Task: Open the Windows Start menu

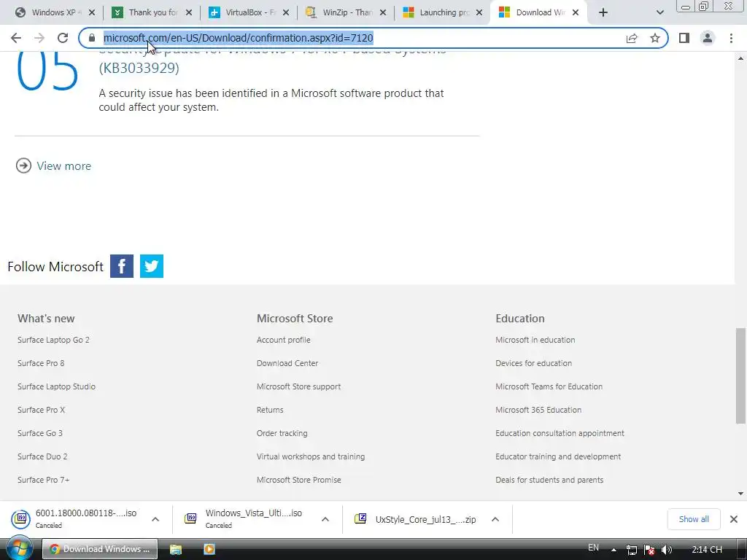Action: [x=19, y=548]
